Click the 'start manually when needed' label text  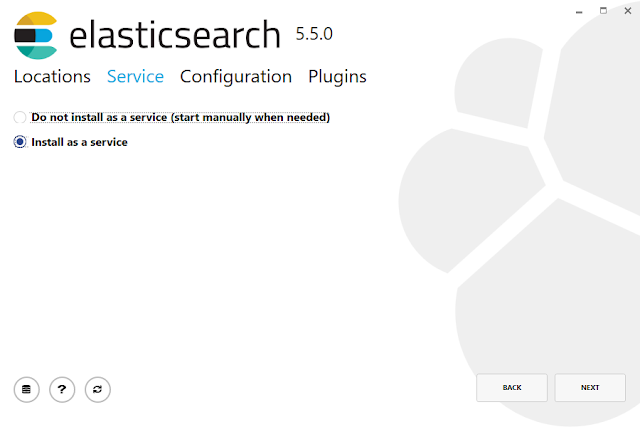coord(250,118)
